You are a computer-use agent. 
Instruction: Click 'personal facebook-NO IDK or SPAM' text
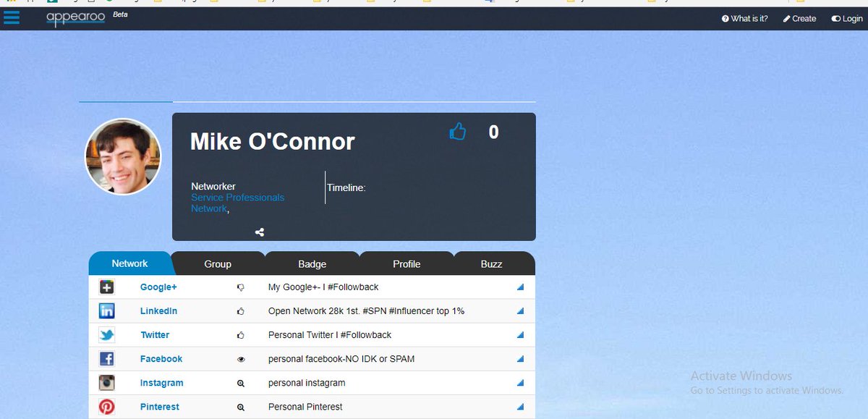point(341,359)
